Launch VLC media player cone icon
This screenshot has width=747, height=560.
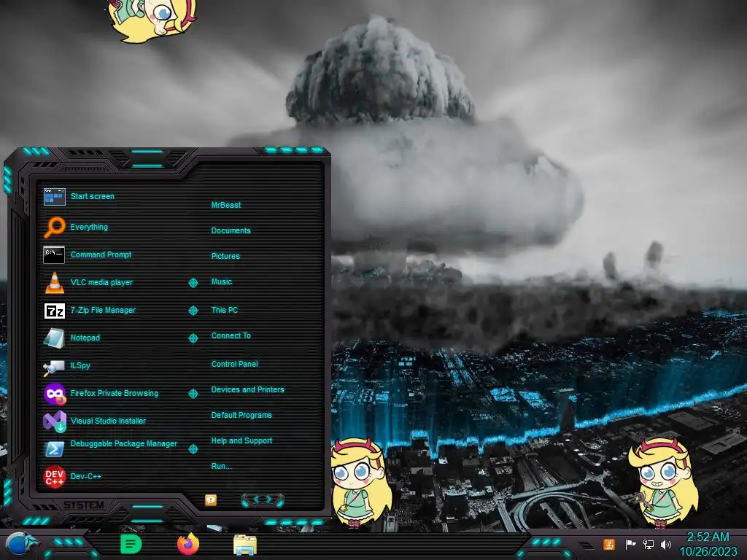[x=54, y=282]
